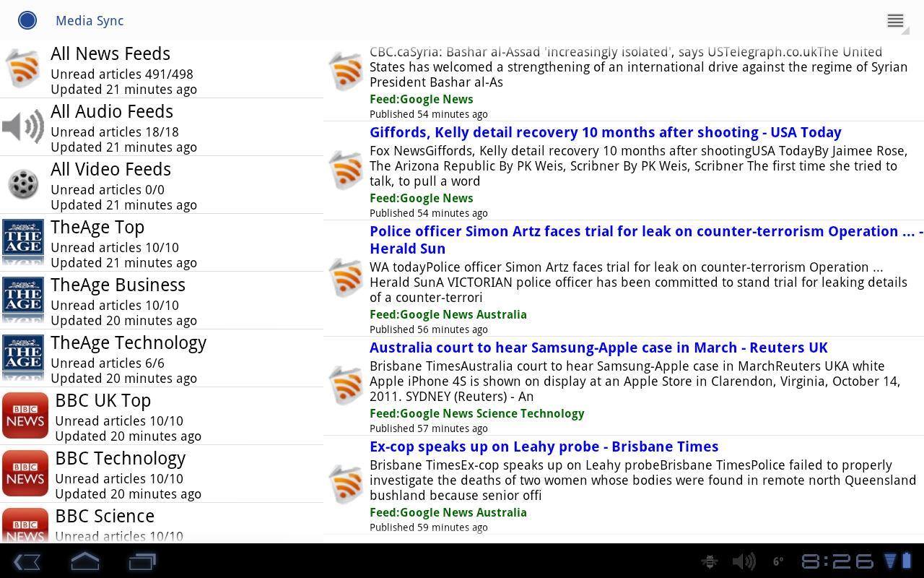The image size is (924, 578).
Task: Select the All News Feeds RSS icon
Action: coord(23,69)
